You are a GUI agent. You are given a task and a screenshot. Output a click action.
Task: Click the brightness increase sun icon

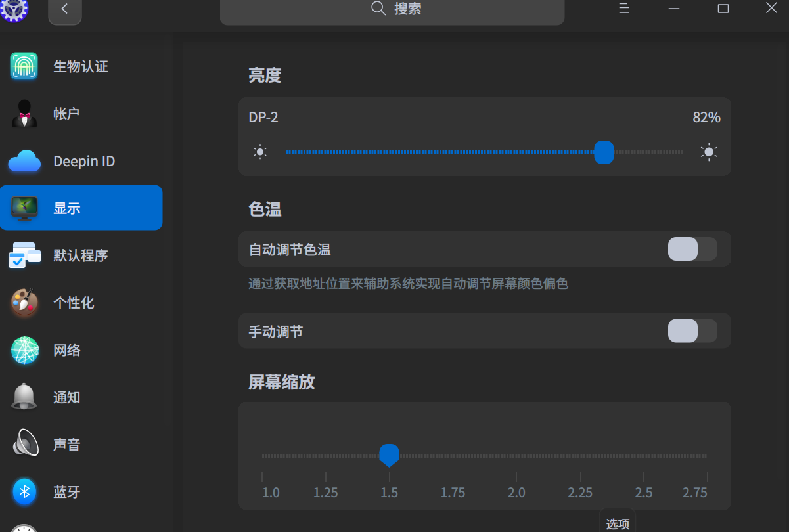tap(708, 152)
